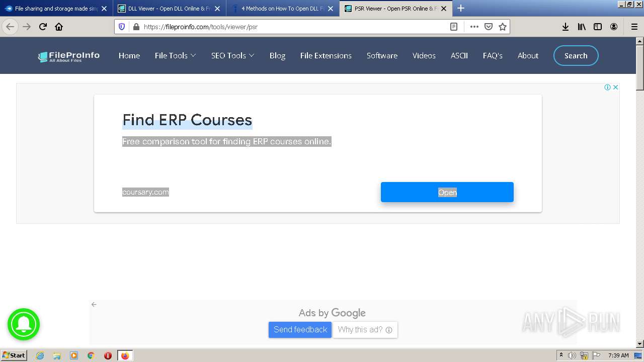Click the Search button in header
The image size is (644, 362).
pyautogui.click(x=576, y=56)
